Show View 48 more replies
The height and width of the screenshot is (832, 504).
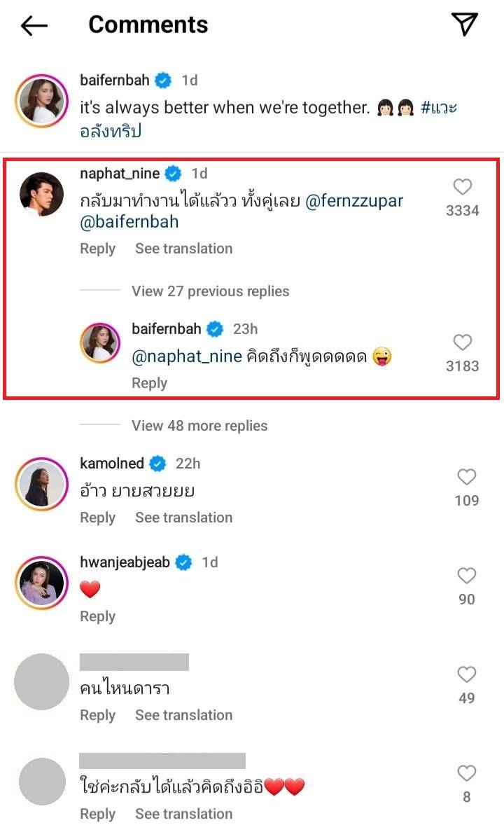199,425
